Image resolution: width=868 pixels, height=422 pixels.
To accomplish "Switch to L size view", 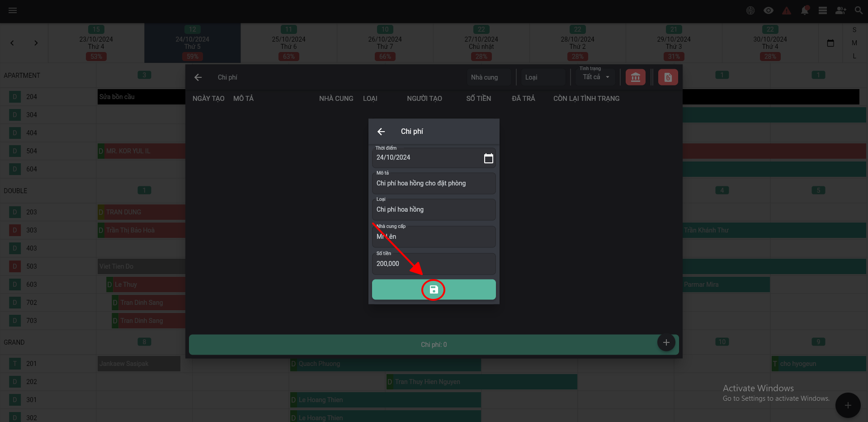I will point(854,56).
